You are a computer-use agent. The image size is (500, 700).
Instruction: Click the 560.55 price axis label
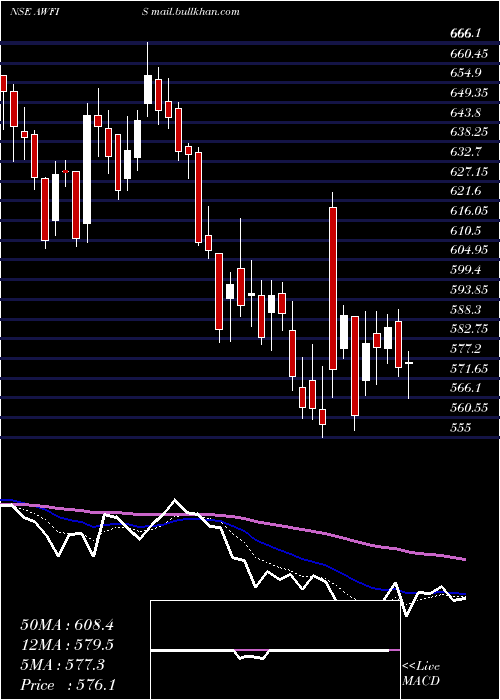pos(469,408)
